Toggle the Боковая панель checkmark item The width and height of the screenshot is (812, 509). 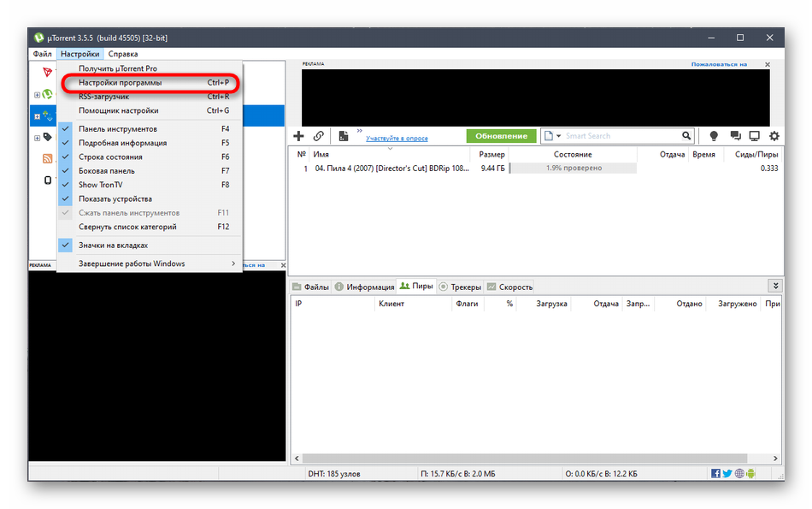[x=150, y=170]
